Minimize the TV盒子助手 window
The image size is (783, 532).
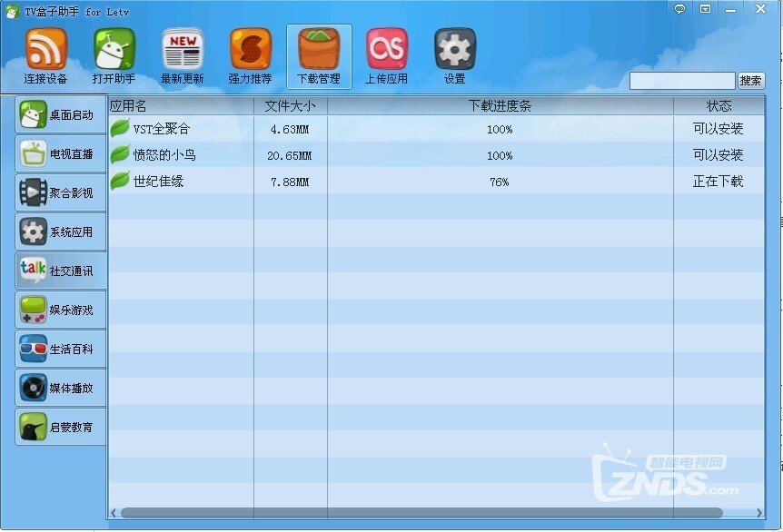click(731, 9)
